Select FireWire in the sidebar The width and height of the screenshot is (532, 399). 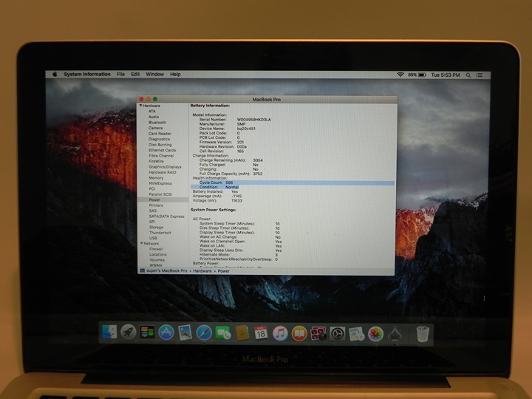[156, 161]
